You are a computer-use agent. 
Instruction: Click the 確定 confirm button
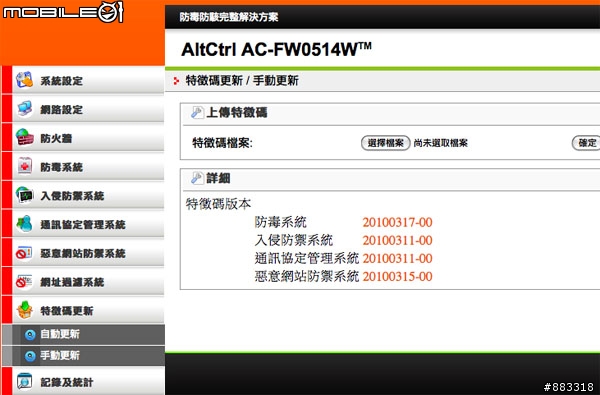click(x=587, y=143)
